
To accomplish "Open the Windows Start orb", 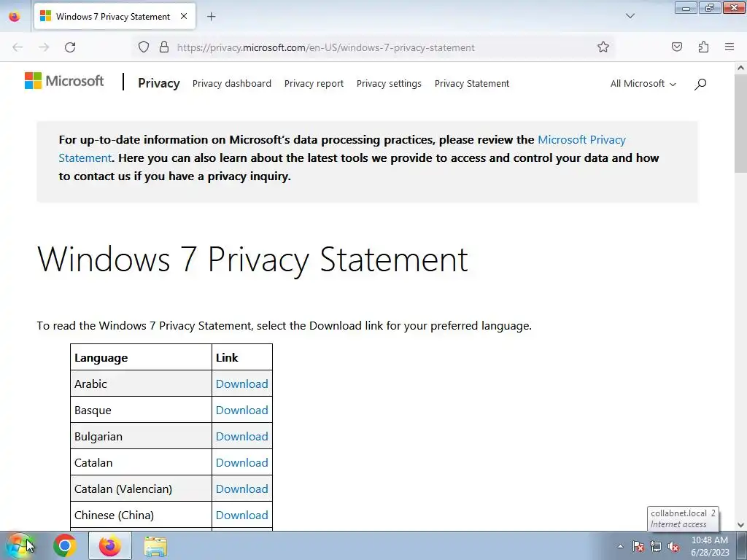I will [19, 545].
